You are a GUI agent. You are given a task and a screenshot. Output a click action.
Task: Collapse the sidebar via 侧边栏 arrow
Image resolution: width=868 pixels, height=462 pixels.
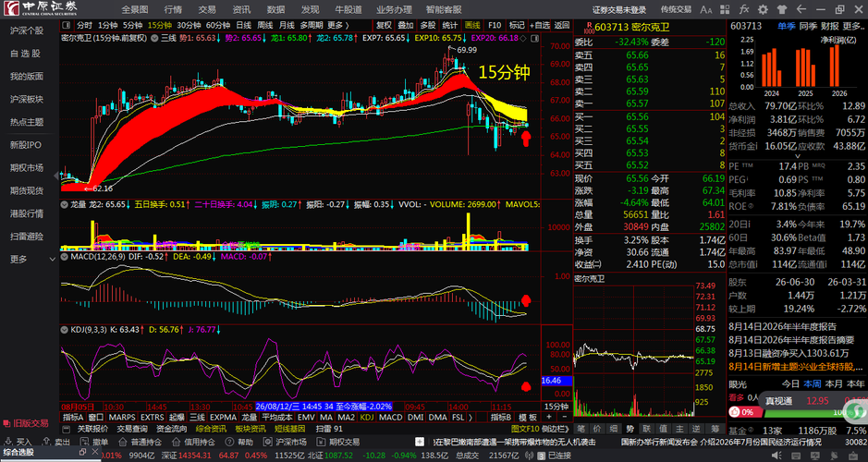[x=554, y=429]
